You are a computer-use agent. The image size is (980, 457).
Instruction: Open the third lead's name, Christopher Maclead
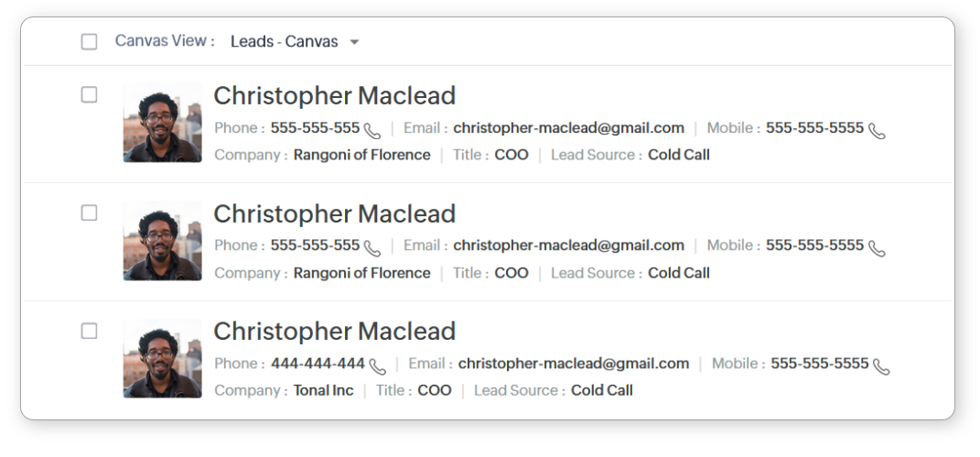334,331
